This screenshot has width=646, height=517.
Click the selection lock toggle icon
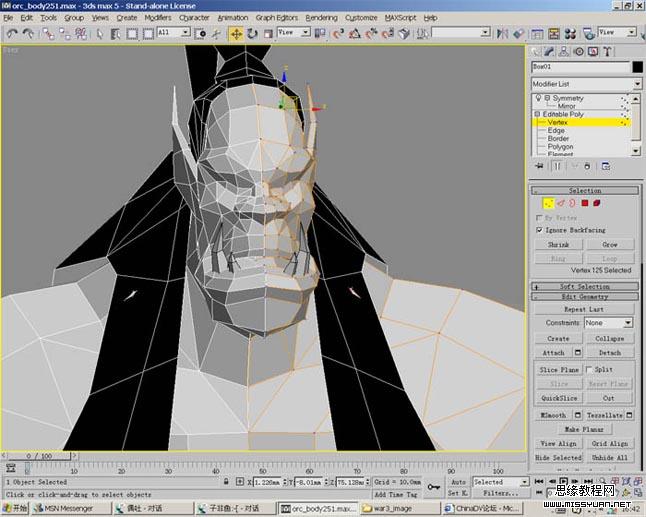[226, 482]
